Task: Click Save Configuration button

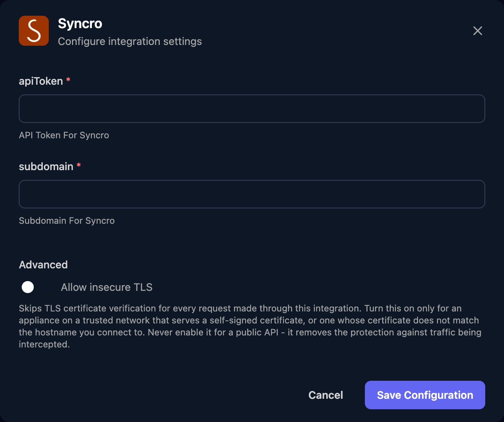Action: (x=425, y=395)
